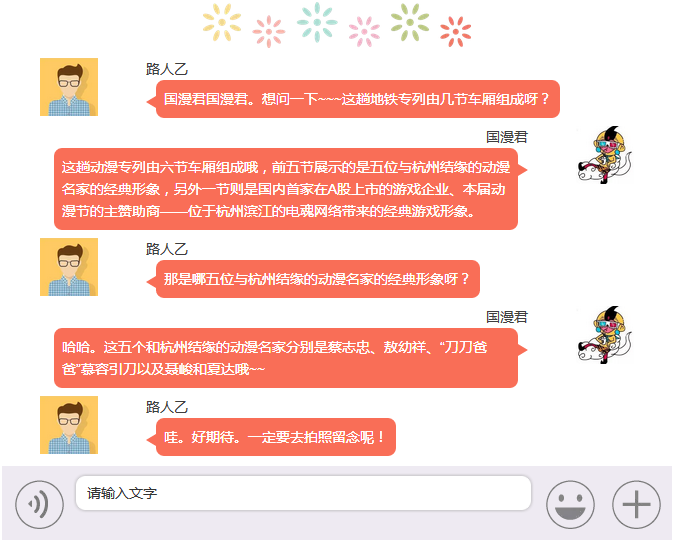Click the first 国漫君 sender name

click(506, 137)
